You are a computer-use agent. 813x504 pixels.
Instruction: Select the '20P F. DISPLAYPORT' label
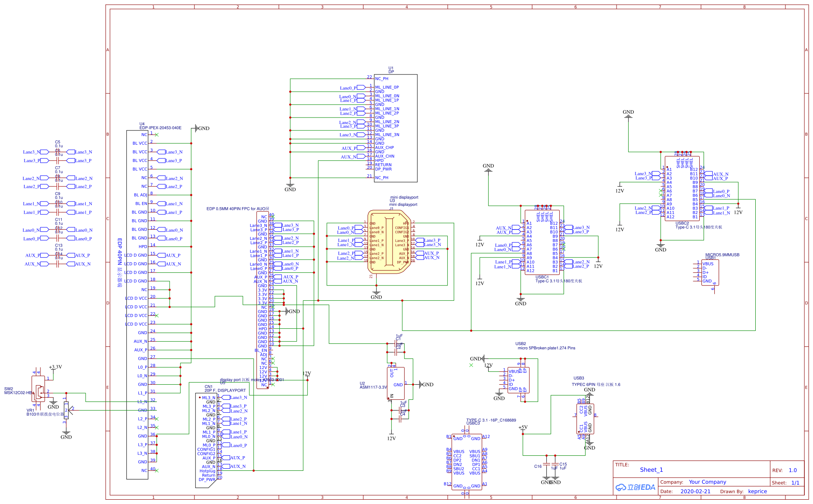tap(225, 391)
